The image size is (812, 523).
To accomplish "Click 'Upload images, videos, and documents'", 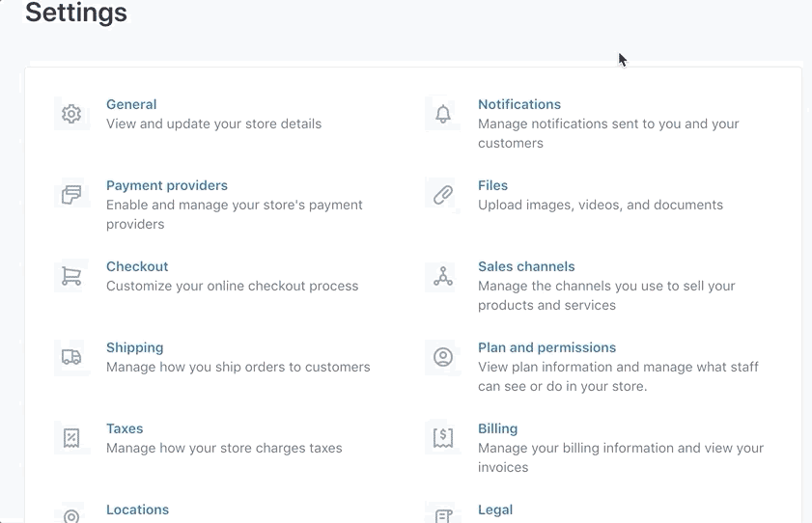I will (601, 205).
